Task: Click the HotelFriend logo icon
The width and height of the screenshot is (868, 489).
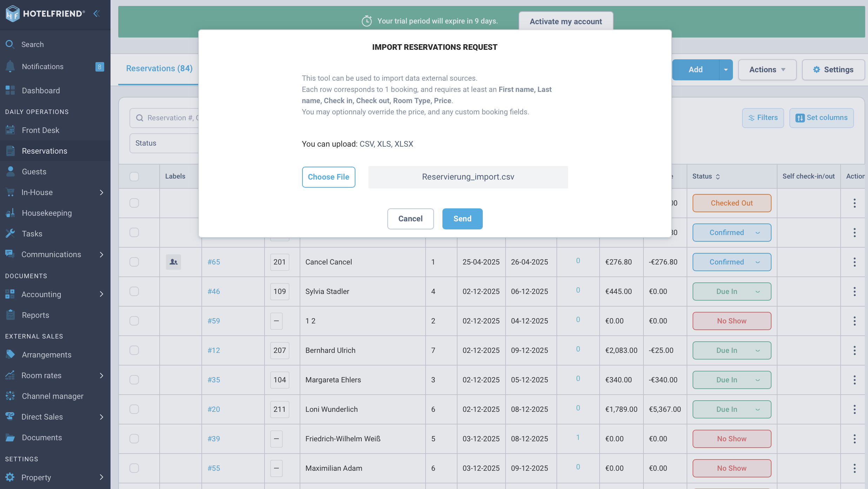Action: coord(13,14)
